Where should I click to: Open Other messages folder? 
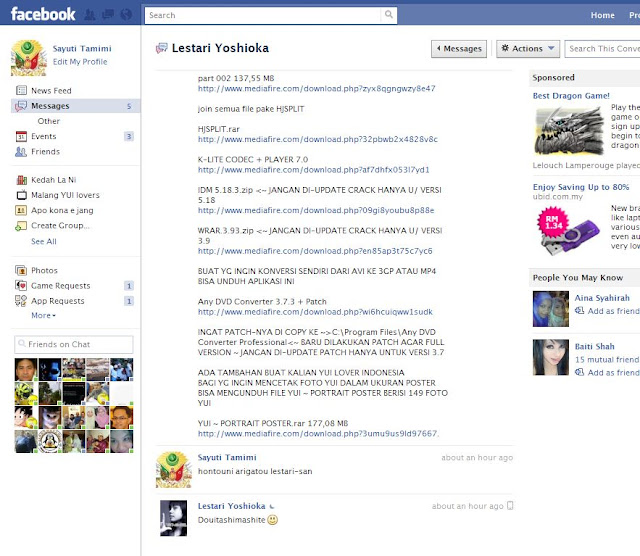pyautogui.click(x=49, y=121)
